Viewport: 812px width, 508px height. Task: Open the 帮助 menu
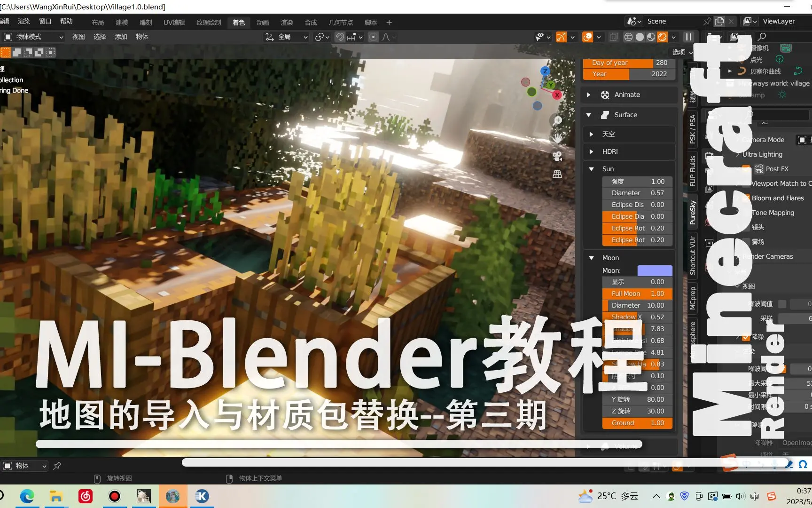pos(66,21)
